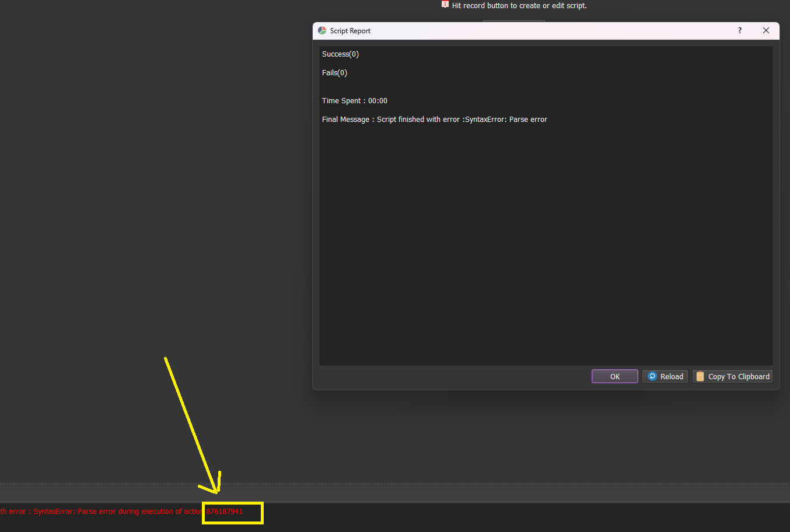Grab the dotted splitter above the log
Image resolution: width=790 pixels, height=532 pixels.
(395, 484)
